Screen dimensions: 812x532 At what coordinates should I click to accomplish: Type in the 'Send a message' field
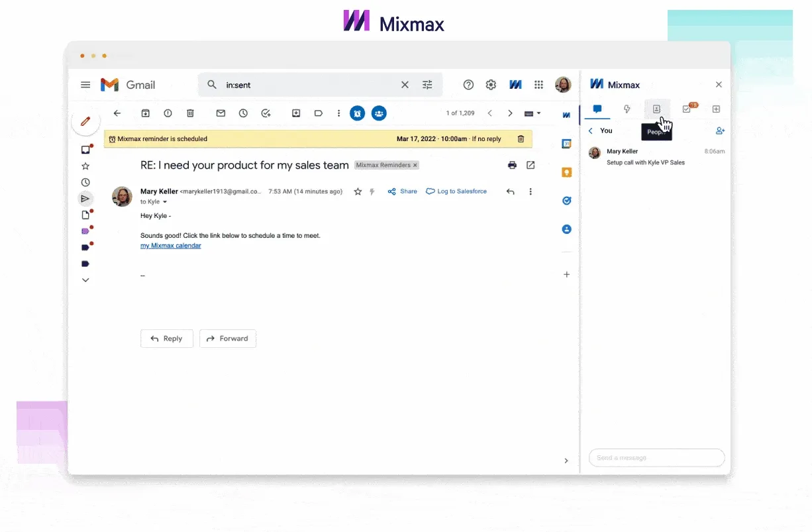tap(656, 458)
